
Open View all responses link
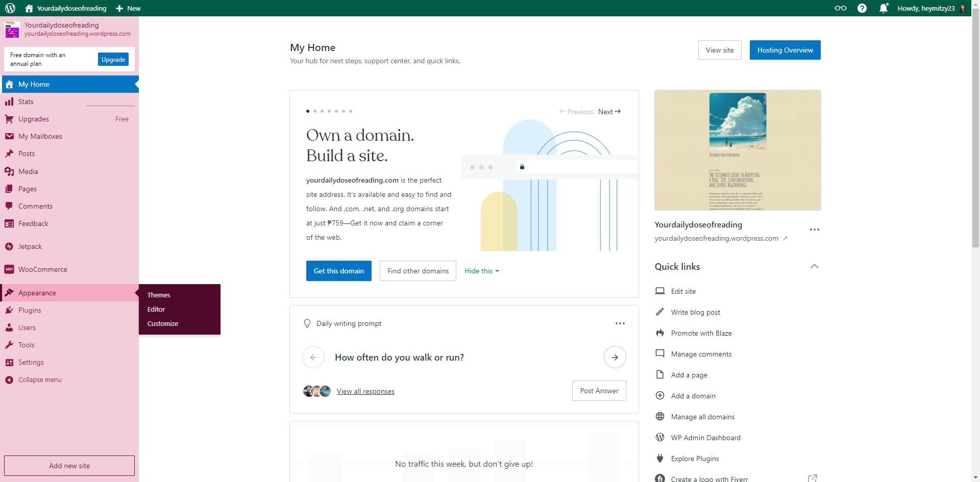[x=365, y=391]
